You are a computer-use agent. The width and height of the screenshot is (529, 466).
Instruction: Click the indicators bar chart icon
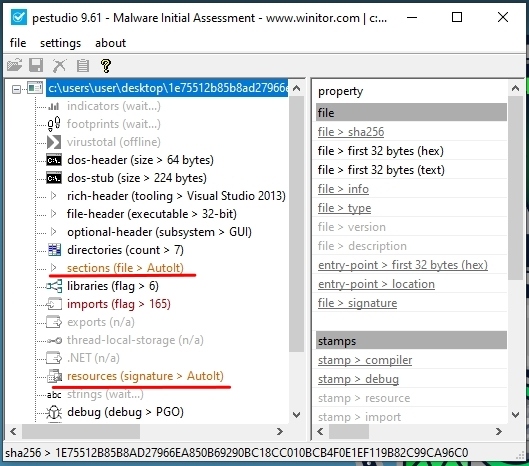click(54, 106)
